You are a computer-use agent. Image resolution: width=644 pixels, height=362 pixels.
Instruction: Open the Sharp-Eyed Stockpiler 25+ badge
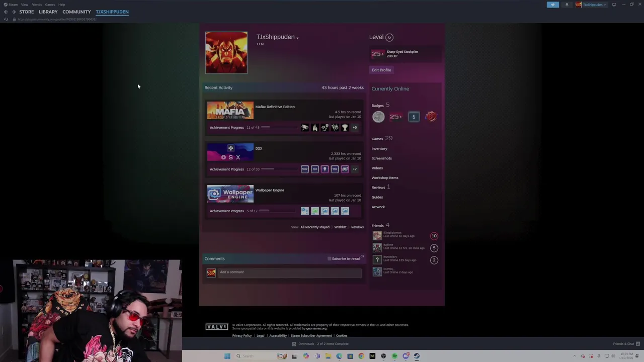tap(378, 54)
